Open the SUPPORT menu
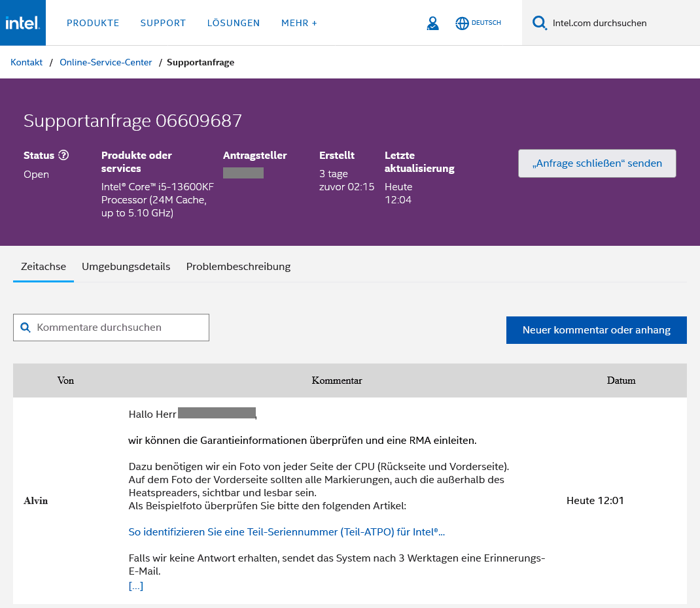Image resolution: width=700 pixels, height=608 pixels. pos(163,23)
